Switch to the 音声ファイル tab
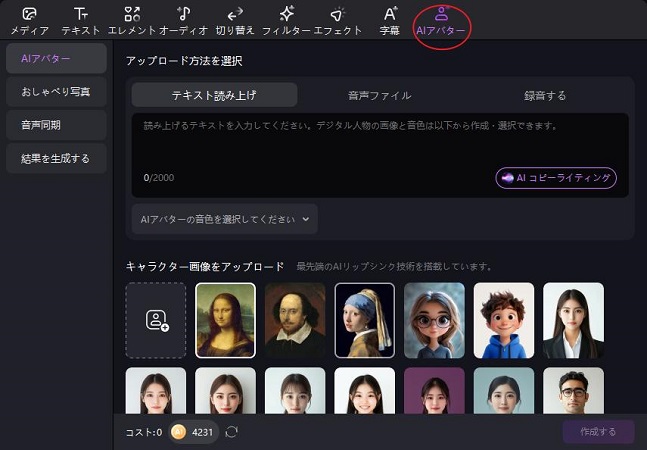Viewport: 647px width, 450px height. 380,95
